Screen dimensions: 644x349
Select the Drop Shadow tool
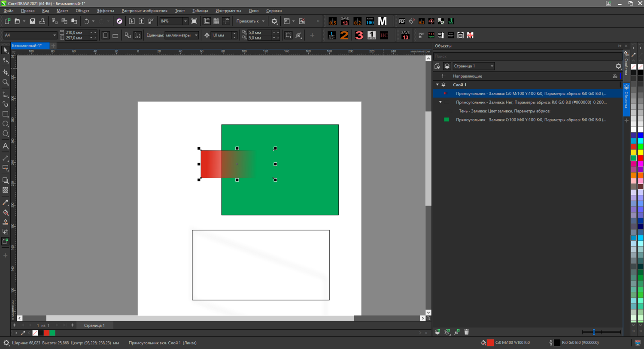coord(6,180)
